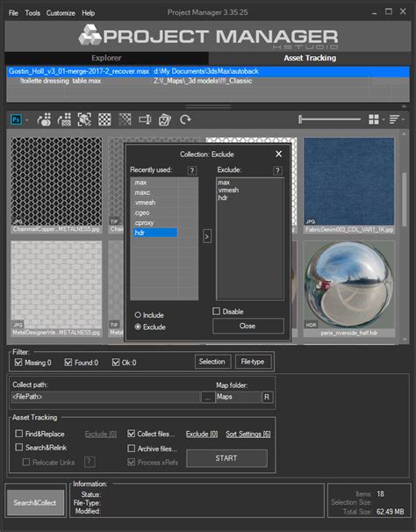416x532 pixels.
Task: Toggle the Disable checkbox
Action: click(x=216, y=311)
